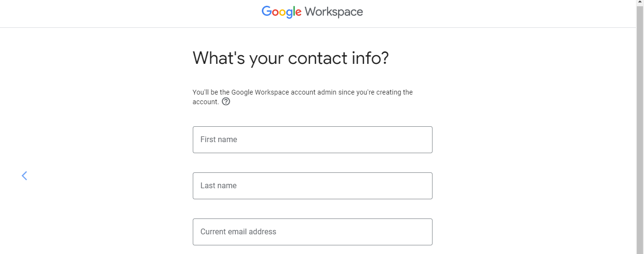Click the Last name placeholder text

click(219, 186)
